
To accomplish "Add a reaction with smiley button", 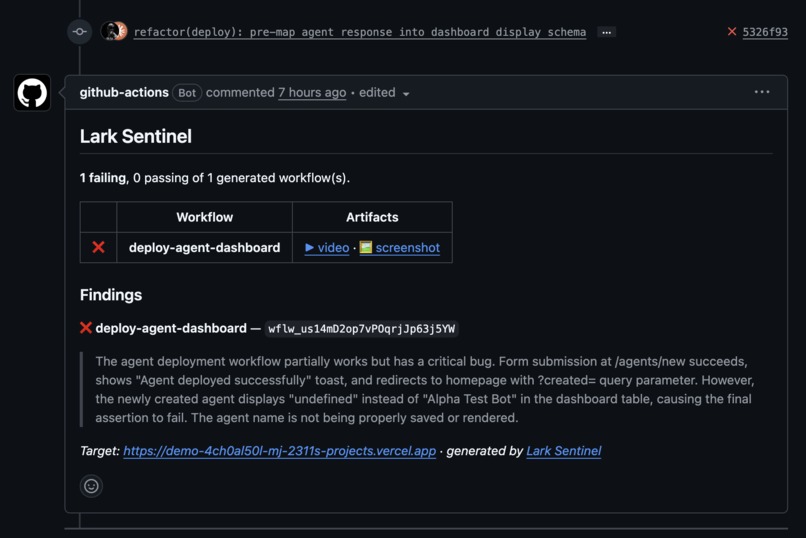I will coord(91,486).
